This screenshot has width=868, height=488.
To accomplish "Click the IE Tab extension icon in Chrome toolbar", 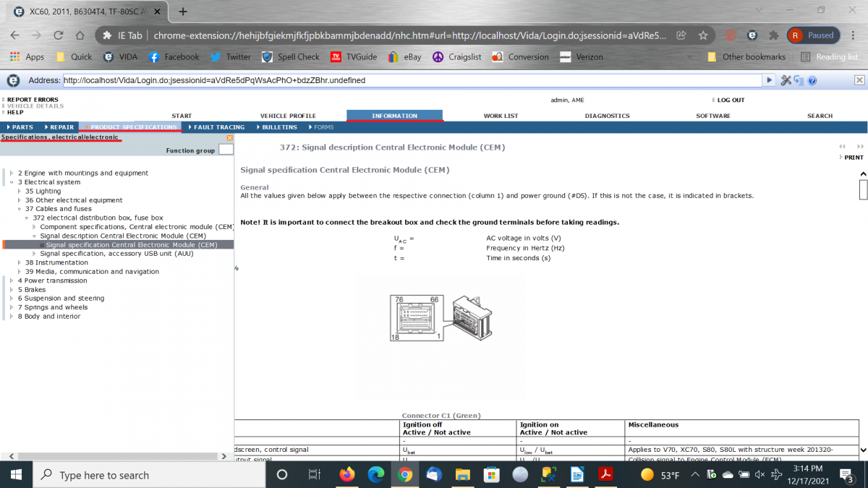I will 752,35.
